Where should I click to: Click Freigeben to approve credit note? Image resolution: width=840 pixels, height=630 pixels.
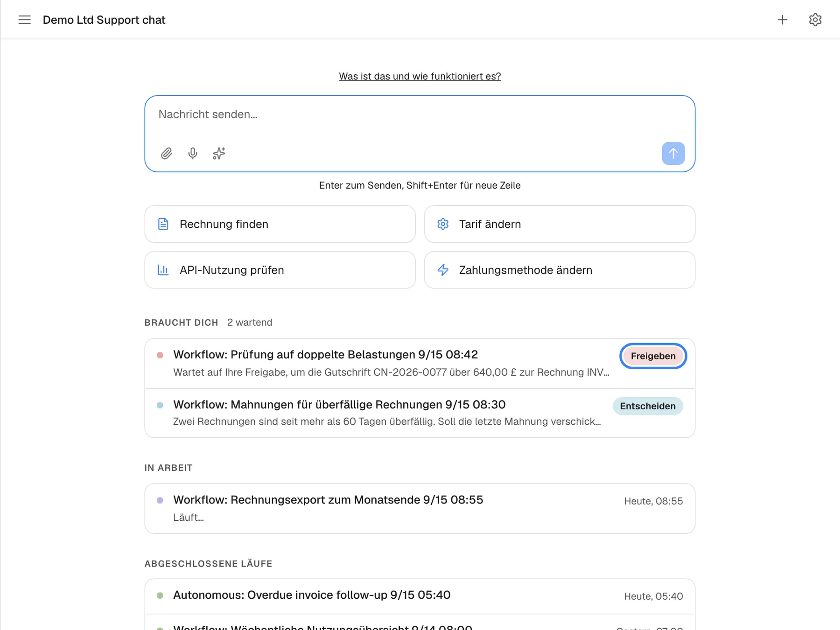653,356
